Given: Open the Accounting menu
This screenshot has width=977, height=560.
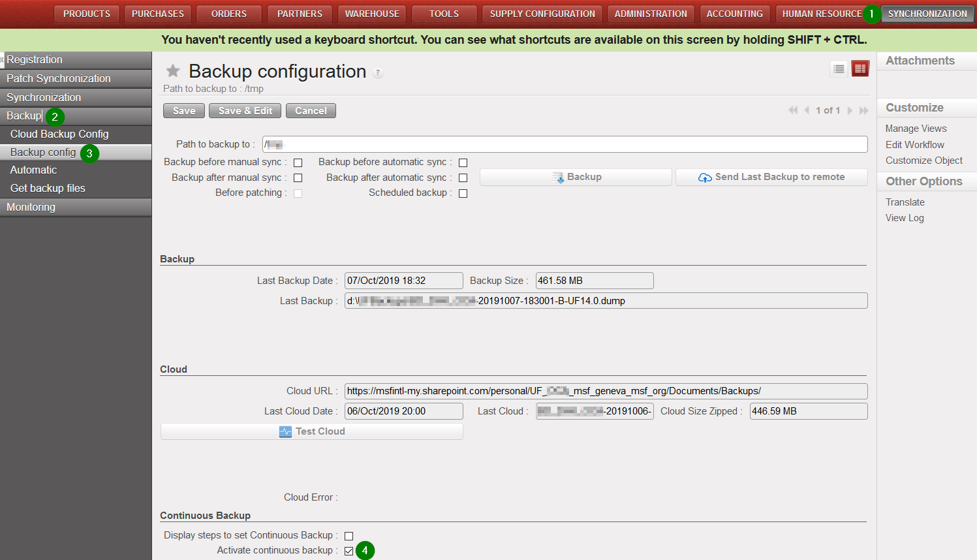Looking at the screenshot, I should pos(734,14).
